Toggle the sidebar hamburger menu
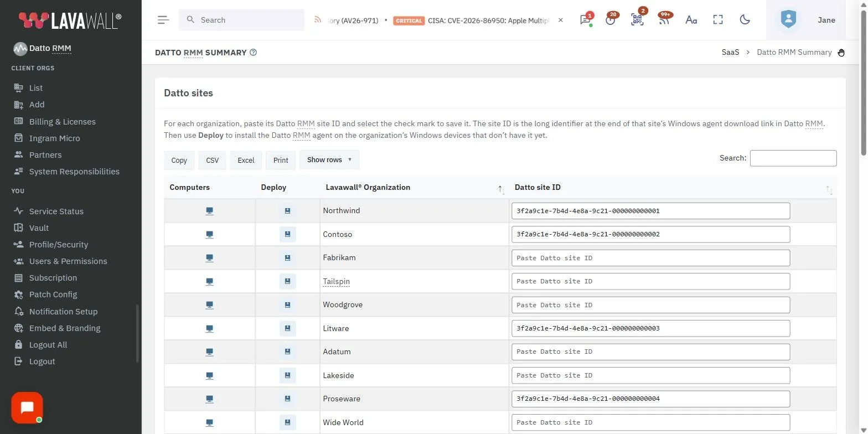Screen dimensions: 868x434 [163, 20]
